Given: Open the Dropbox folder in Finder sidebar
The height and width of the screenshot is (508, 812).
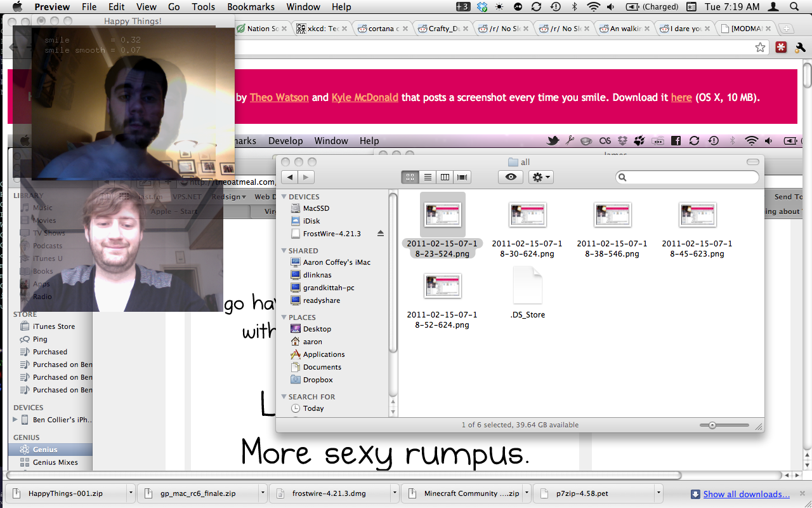Looking at the screenshot, I should coord(317,380).
